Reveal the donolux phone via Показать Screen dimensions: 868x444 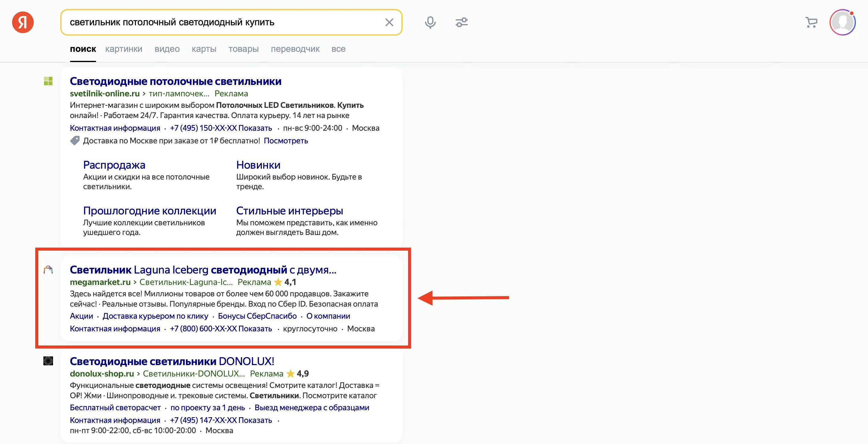click(255, 420)
